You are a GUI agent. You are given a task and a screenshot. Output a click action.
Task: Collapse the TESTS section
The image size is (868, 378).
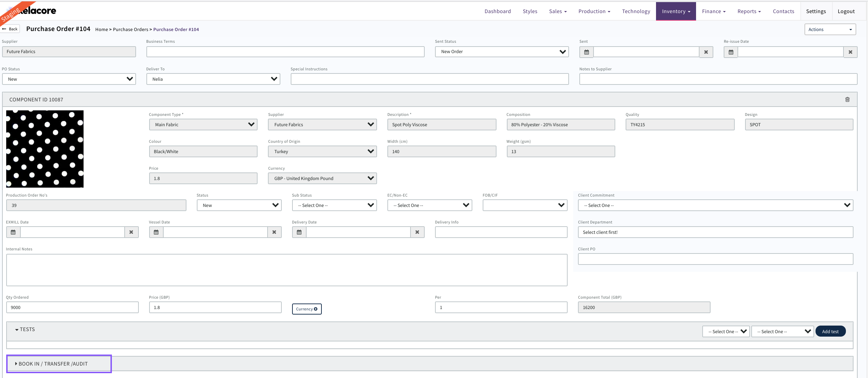tap(25, 329)
